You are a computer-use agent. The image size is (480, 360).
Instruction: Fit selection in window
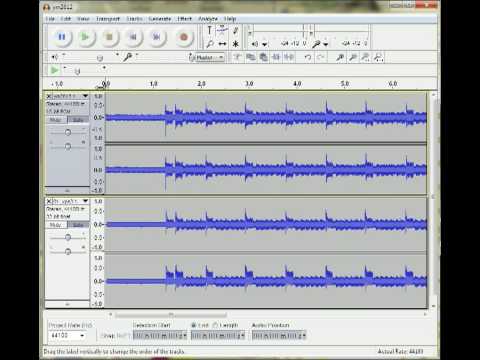click(x=365, y=57)
